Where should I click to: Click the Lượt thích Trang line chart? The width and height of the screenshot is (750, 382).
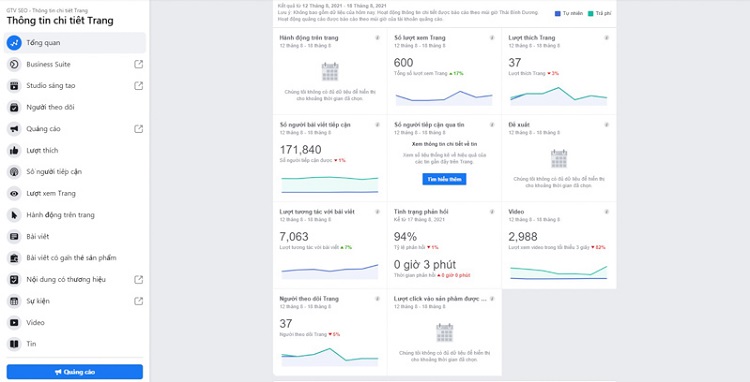coord(558,96)
